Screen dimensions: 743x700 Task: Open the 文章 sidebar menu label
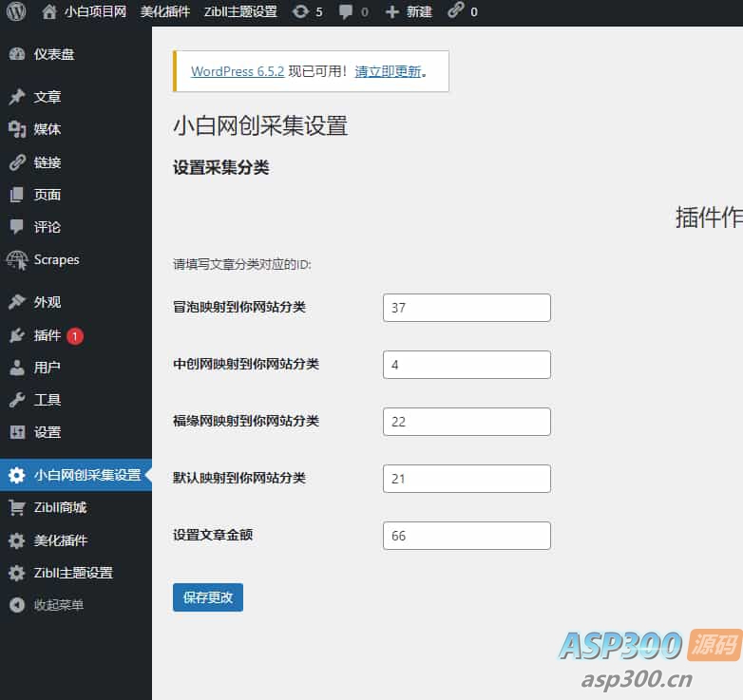click(48, 97)
